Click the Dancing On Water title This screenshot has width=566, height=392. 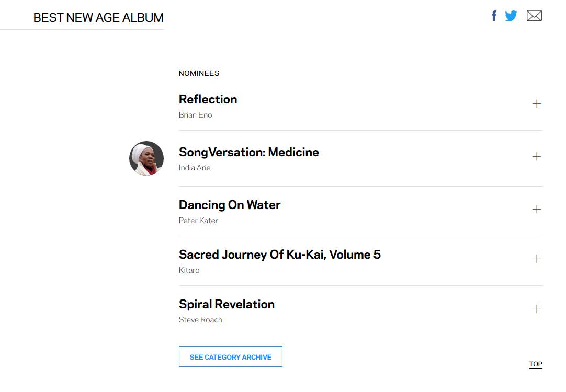pos(230,205)
